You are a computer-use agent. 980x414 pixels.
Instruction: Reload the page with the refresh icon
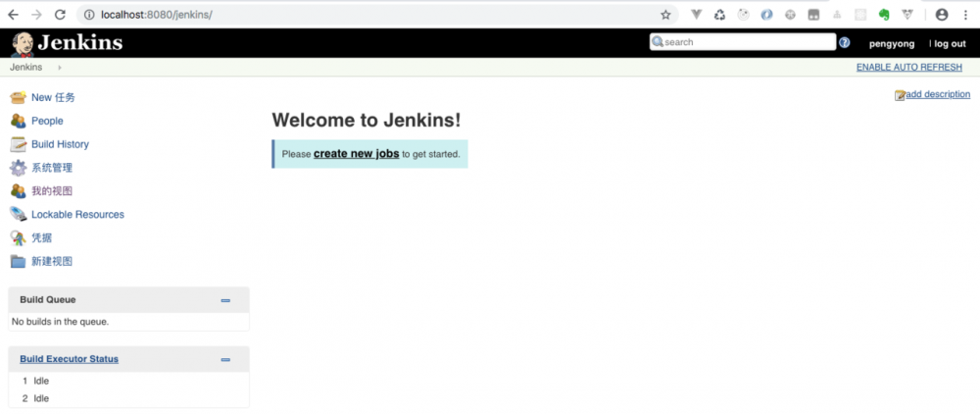coord(60,15)
